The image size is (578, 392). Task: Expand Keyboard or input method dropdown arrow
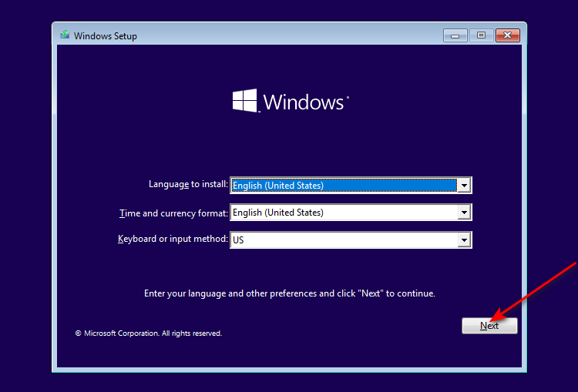464,240
